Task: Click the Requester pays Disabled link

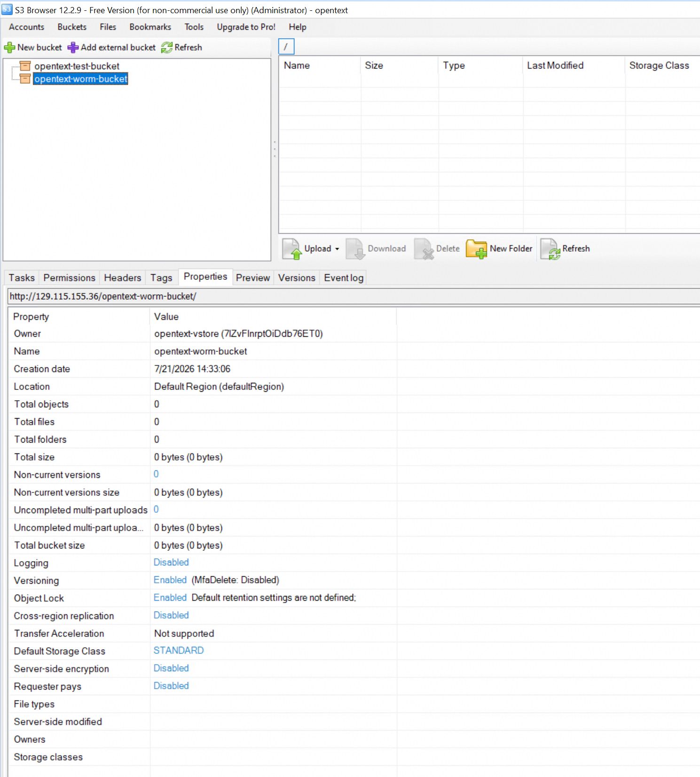Action: 171,686
